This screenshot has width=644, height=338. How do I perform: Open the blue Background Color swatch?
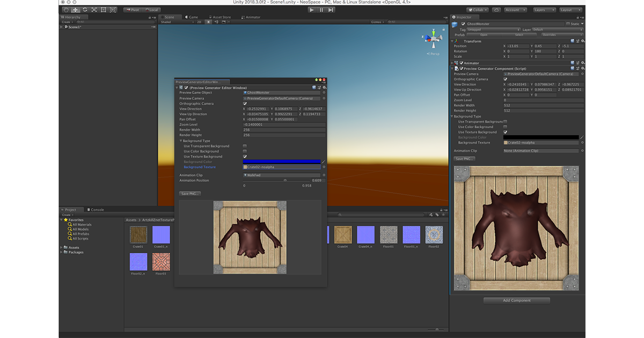click(x=281, y=161)
